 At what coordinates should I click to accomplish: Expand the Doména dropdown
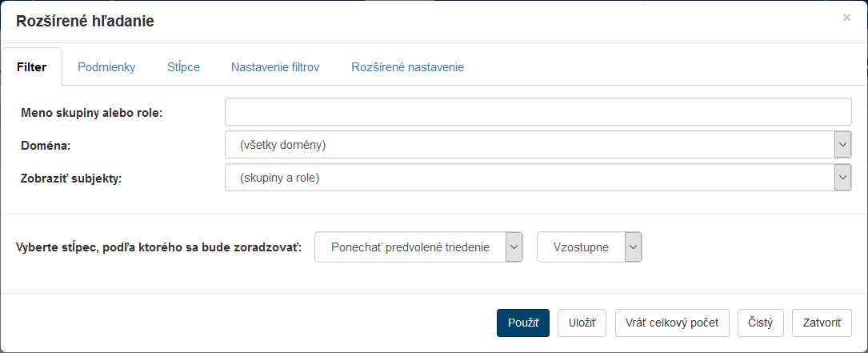[538, 145]
